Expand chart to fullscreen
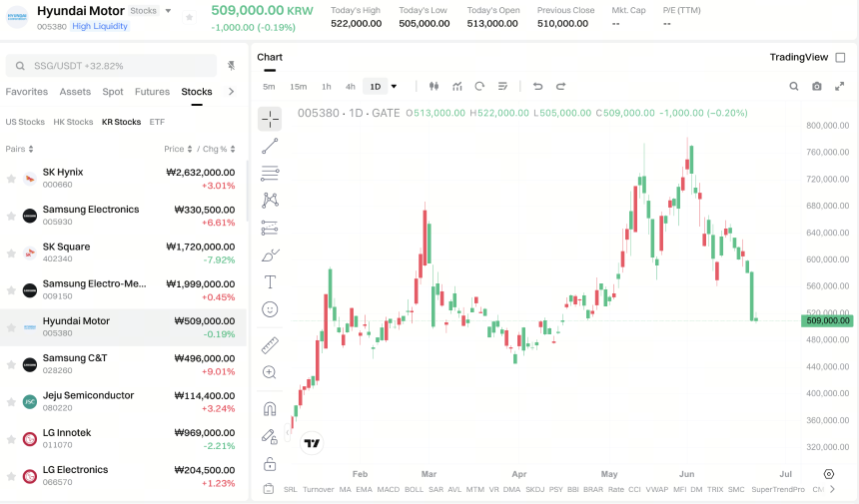The image size is (859, 504). pyautogui.click(x=839, y=86)
